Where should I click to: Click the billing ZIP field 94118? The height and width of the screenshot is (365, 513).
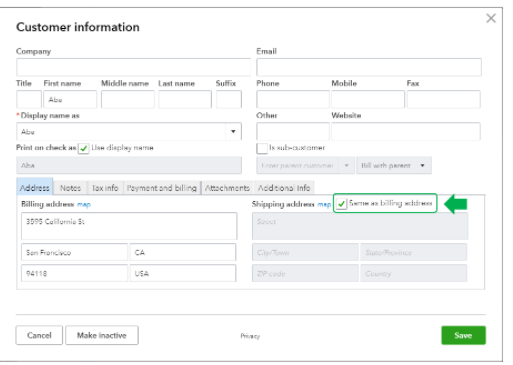(74, 273)
